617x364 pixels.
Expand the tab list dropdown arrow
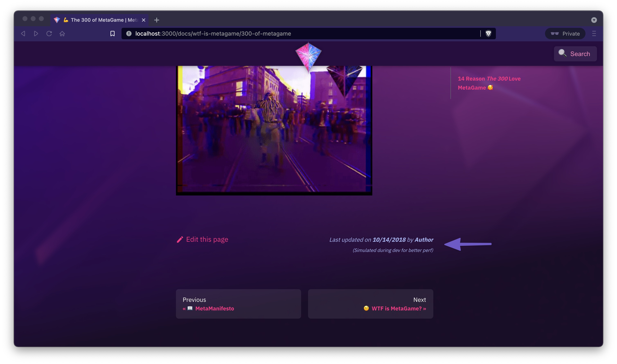pyautogui.click(x=594, y=20)
